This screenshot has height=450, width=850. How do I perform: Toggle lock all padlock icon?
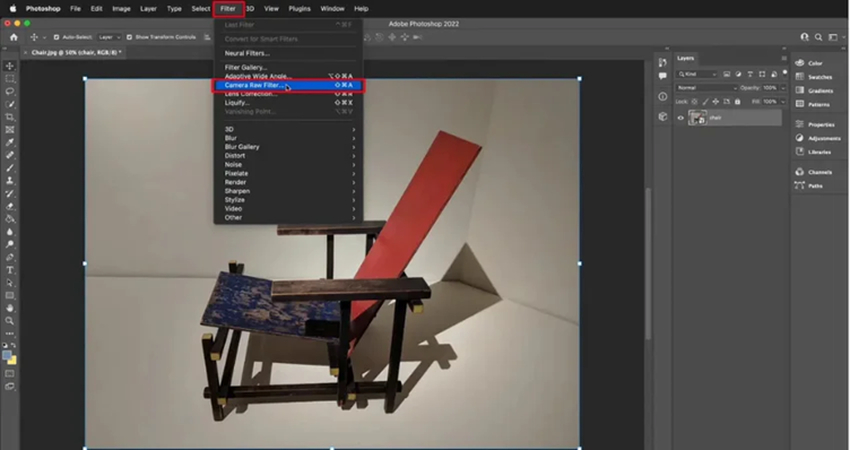(737, 102)
